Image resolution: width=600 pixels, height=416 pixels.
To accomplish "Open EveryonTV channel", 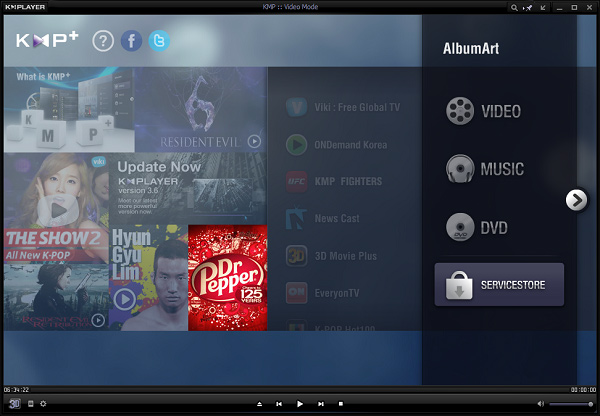I will pyautogui.click(x=323, y=293).
